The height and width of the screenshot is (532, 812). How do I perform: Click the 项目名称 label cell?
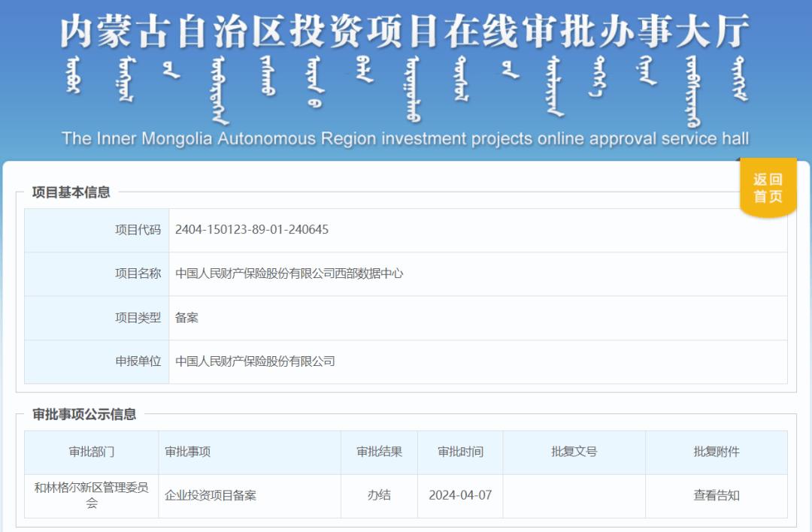tap(97, 274)
